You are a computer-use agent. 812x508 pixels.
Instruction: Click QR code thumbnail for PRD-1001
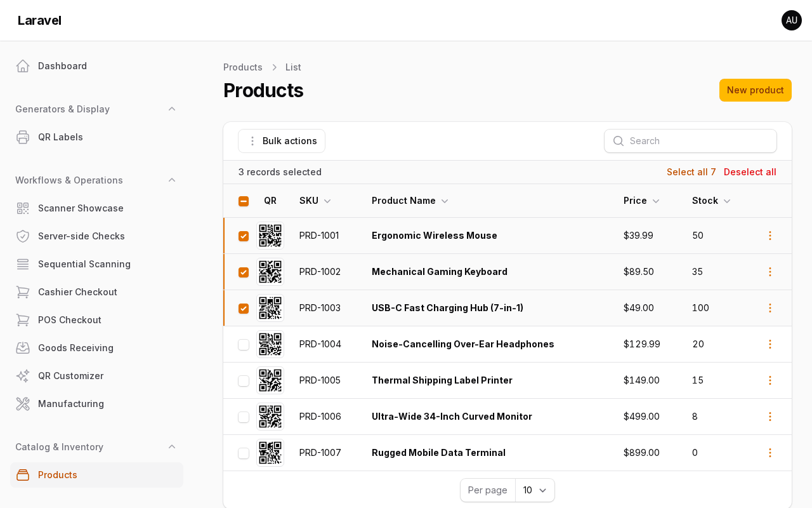tap(270, 236)
